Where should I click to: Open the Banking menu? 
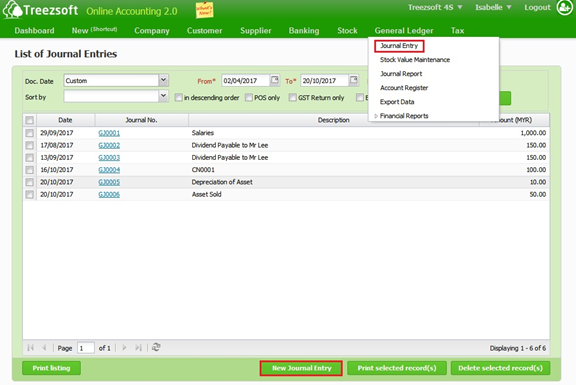pyautogui.click(x=304, y=30)
